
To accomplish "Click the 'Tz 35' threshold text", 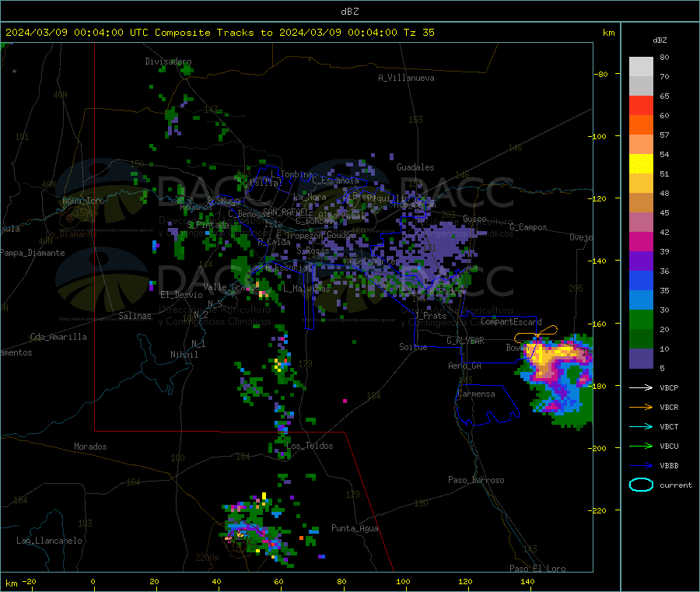I will (419, 33).
